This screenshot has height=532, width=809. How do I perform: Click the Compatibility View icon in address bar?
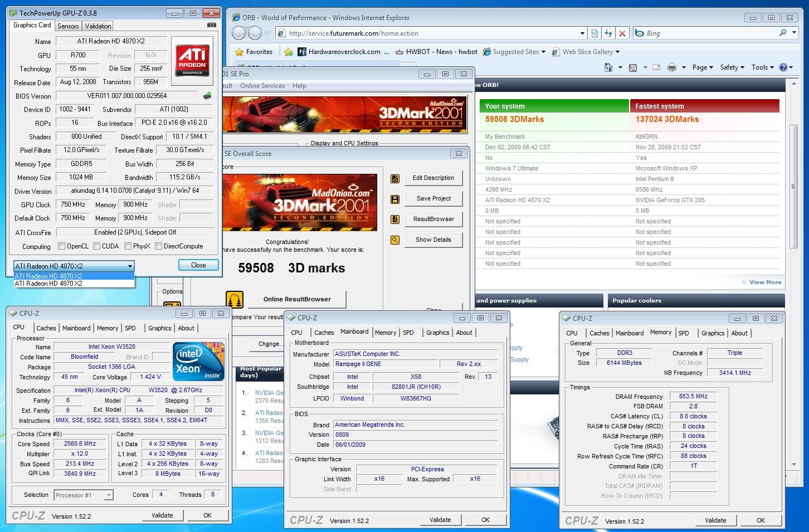pos(594,33)
